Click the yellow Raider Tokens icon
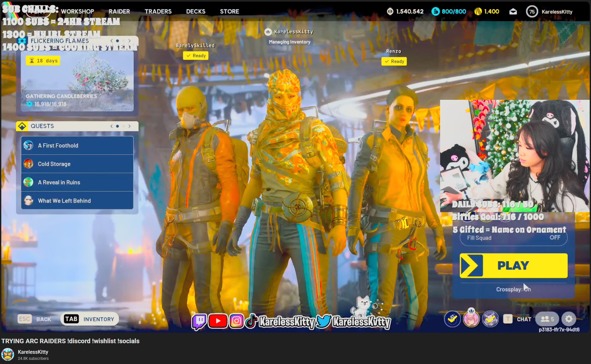 pyautogui.click(x=478, y=12)
